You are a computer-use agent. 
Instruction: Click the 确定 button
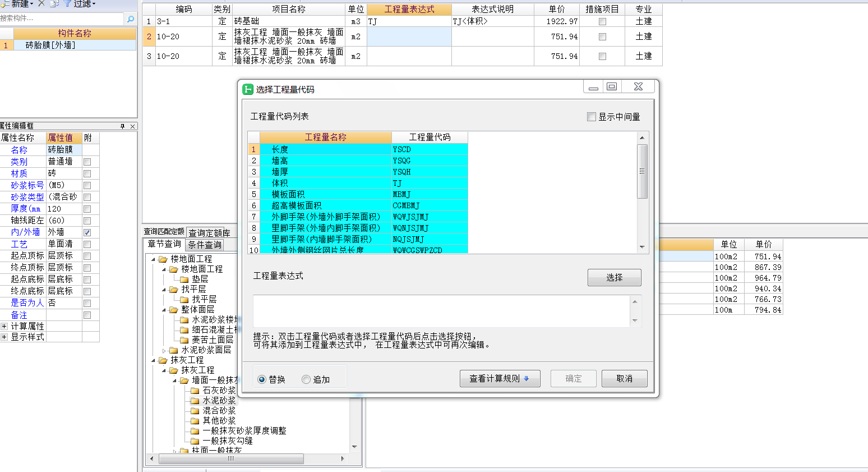[573, 379]
